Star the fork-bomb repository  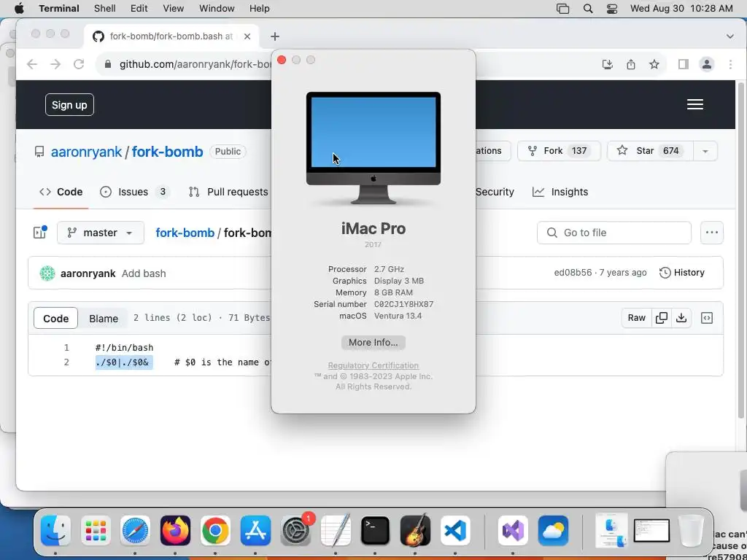pyautogui.click(x=650, y=151)
